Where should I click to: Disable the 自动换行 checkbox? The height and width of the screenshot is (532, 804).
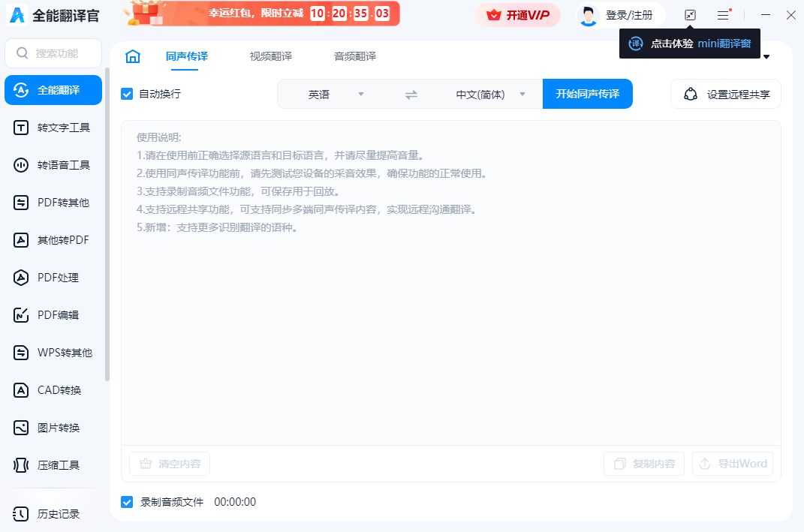pyautogui.click(x=126, y=94)
